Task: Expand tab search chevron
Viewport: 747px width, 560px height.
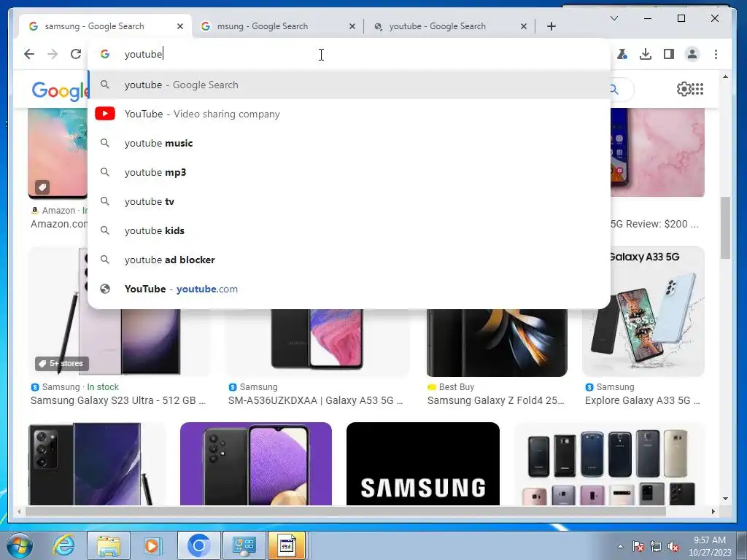Action: pos(614,18)
